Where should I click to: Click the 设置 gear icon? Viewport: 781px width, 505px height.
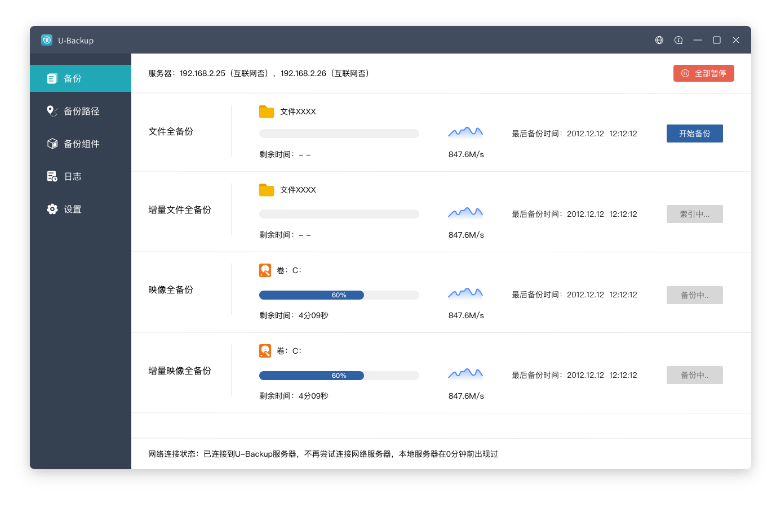[52, 209]
